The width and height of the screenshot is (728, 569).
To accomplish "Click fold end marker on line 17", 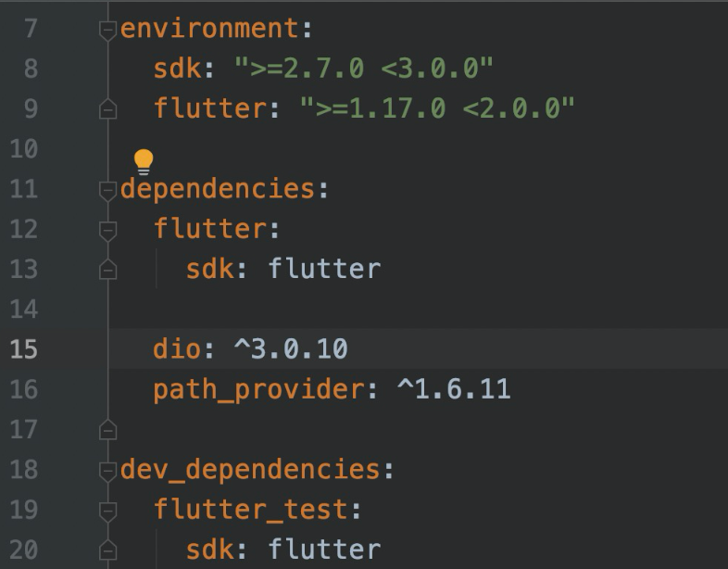I will pyautogui.click(x=108, y=429).
